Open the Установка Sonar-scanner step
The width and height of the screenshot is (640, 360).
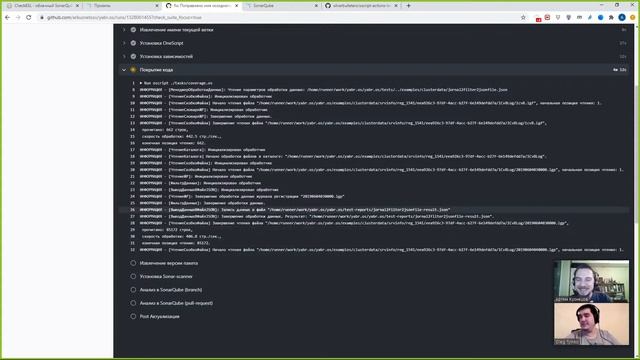click(x=166, y=276)
